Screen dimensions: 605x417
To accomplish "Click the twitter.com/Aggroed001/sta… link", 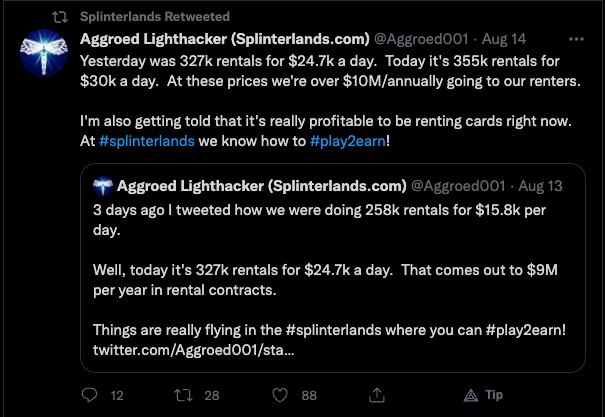I will [194, 350].
